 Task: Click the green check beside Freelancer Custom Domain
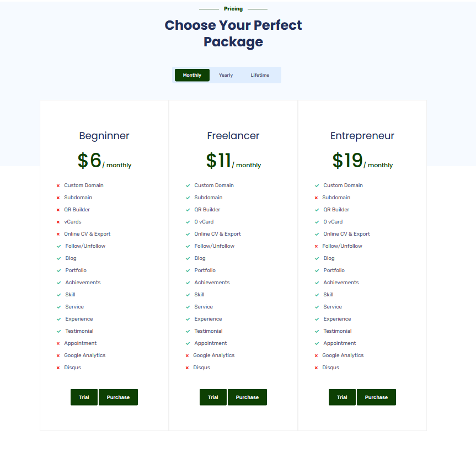tap(188, 186)
